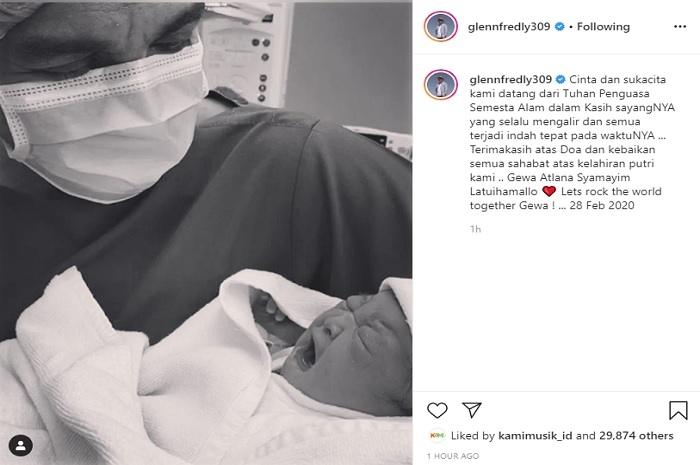Like the post with the heart icon
700x465 pixels.
tap(437, 410)
